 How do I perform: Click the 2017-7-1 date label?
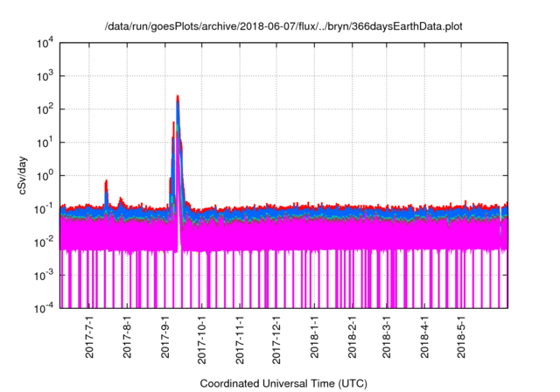(89, 337)
